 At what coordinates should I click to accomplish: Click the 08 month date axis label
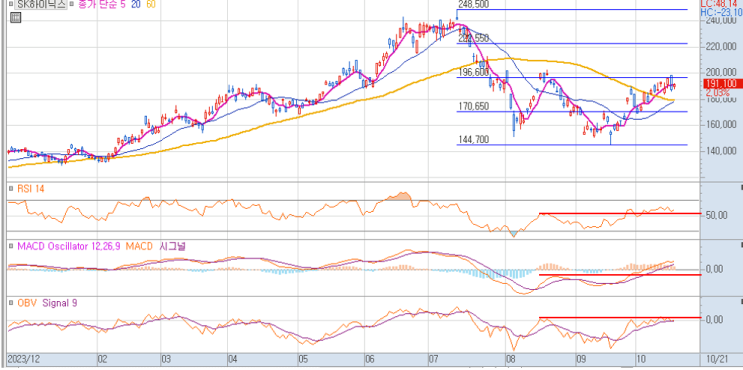[511, 359]
